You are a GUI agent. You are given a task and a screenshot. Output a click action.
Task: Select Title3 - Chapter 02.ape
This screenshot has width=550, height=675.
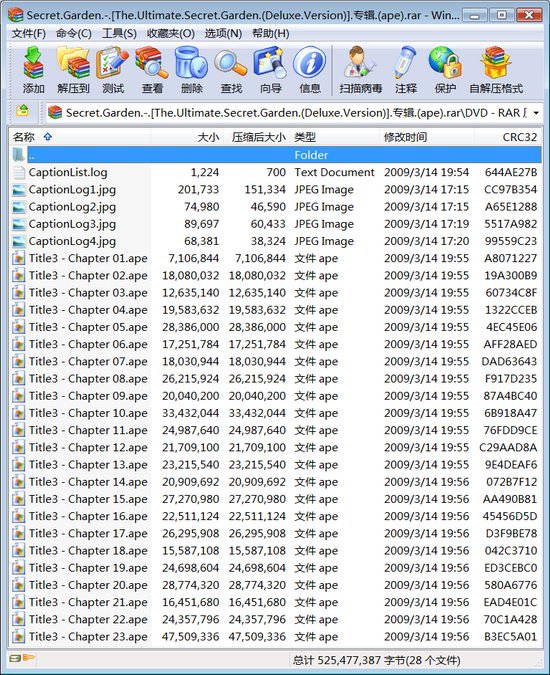pyautogui.click(x=88, y=276)
